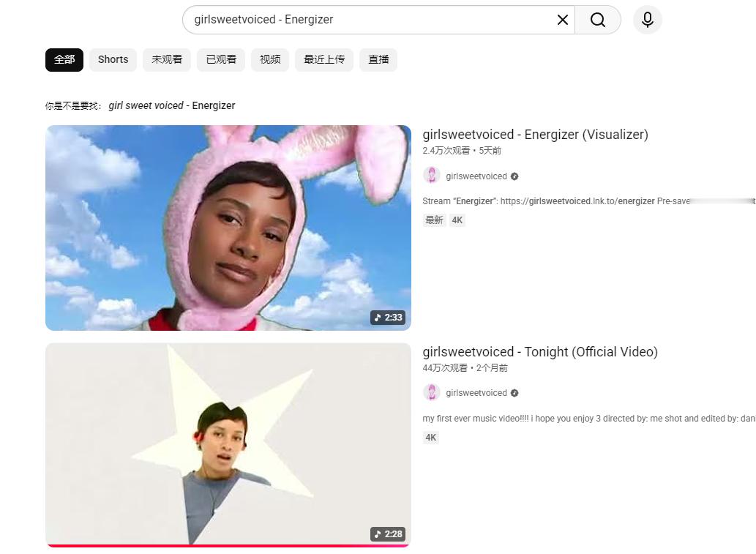The width and height of the screenshot is (756, 554).
Task: Start voice search with microphone
Action: click(648, 20)
